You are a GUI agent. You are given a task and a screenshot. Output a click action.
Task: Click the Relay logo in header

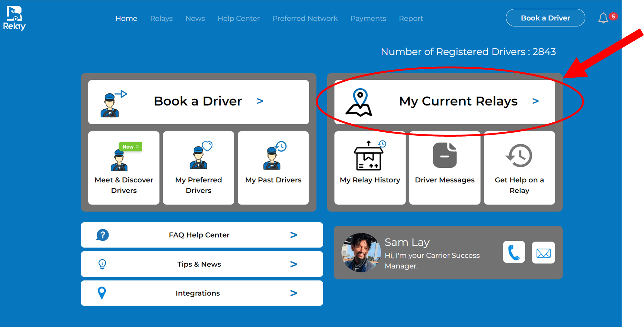click(14, 18)
